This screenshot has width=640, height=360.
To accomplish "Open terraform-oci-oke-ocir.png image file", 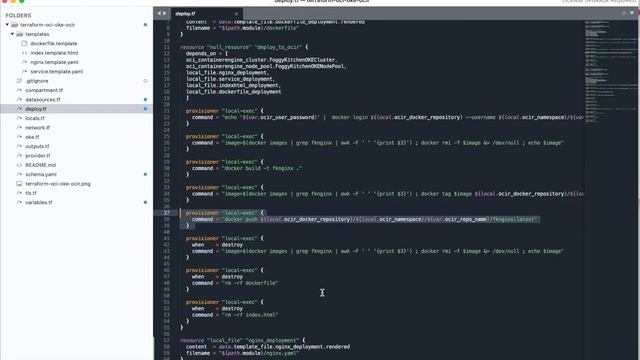I will pos(58,184).
